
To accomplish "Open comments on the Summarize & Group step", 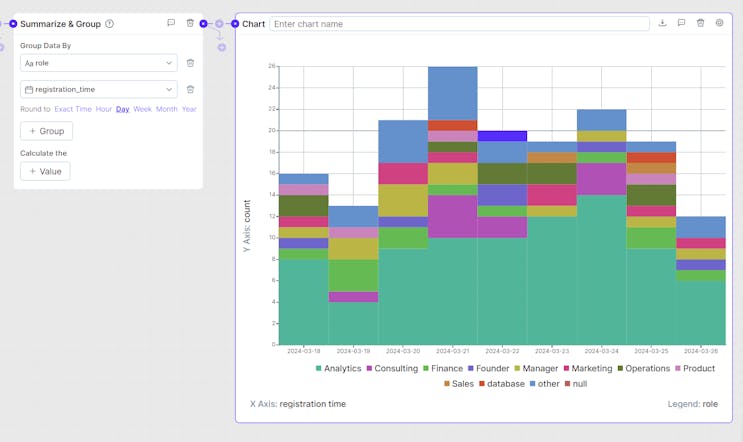I will click(171, 23).
